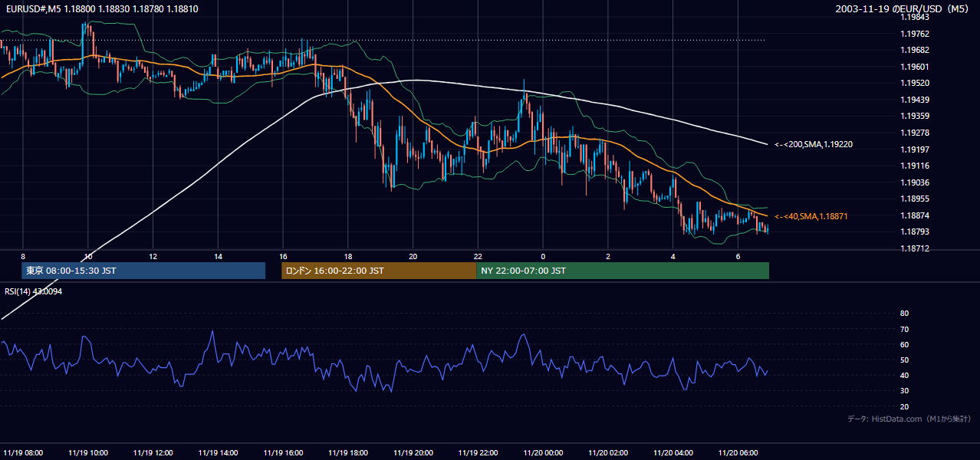Click the HistData.com data source credit

point(909,419)
